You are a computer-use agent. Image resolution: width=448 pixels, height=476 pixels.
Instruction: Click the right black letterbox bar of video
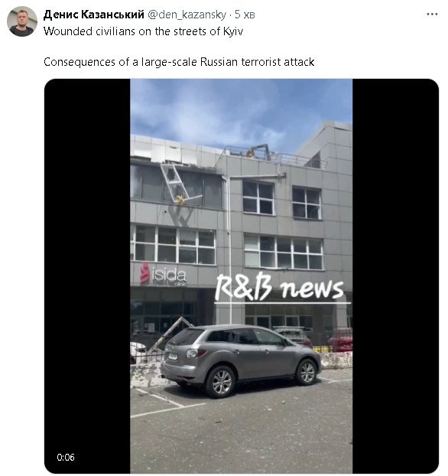pos(395,276)
